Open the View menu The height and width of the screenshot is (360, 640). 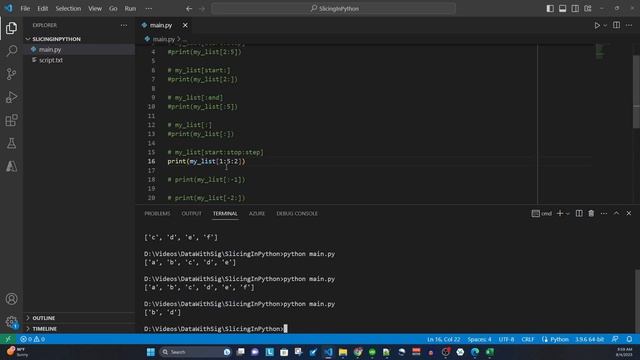[95, 9]
